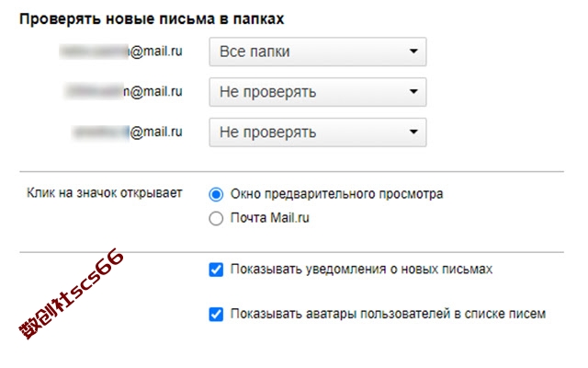Open the "Все папки" dropdown
The image size is (588, 368).
coord(318,52)
